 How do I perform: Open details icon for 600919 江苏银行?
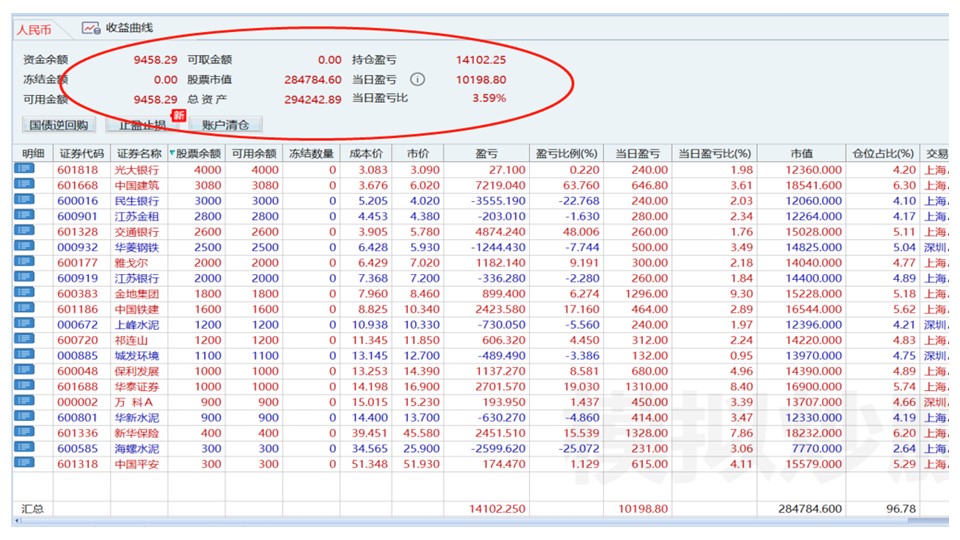24,277
